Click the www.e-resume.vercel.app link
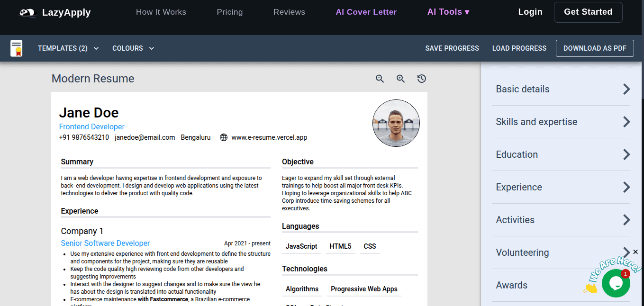The height and width of the screenshot is (306, 644). (x=269, y=137)
